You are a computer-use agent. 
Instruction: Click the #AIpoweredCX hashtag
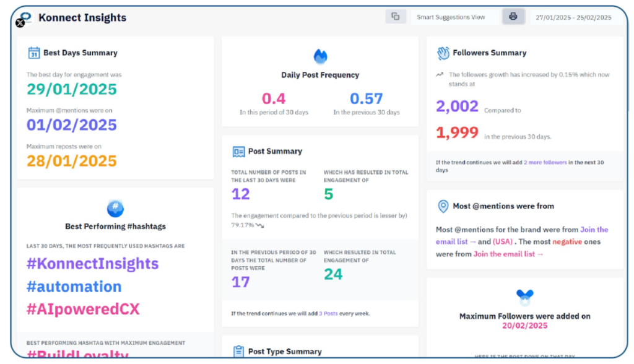coord(84,310)
